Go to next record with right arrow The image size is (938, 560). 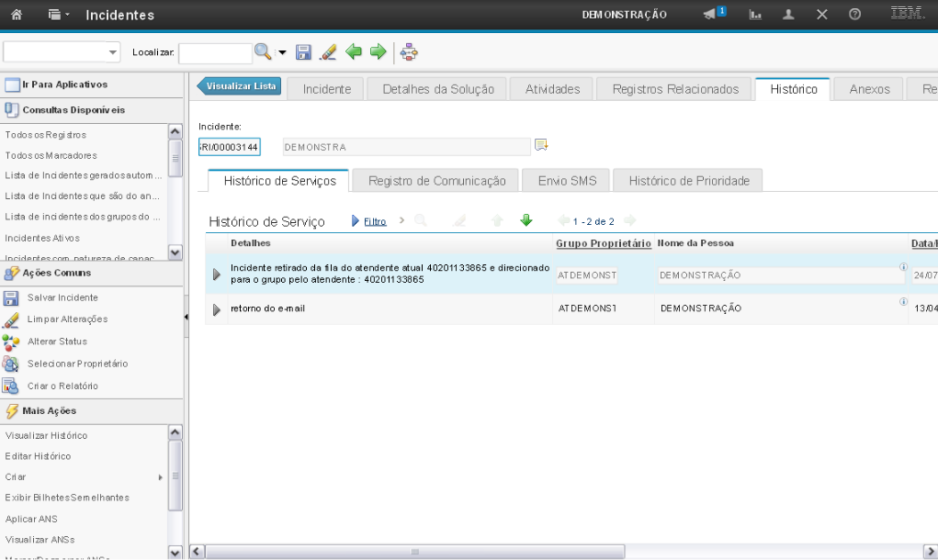378,53
